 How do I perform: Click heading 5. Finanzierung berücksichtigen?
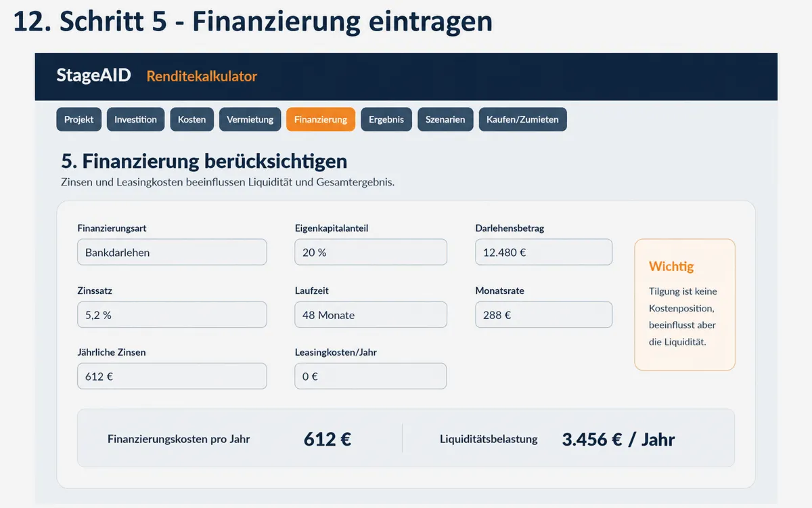(x=204, y=161)
